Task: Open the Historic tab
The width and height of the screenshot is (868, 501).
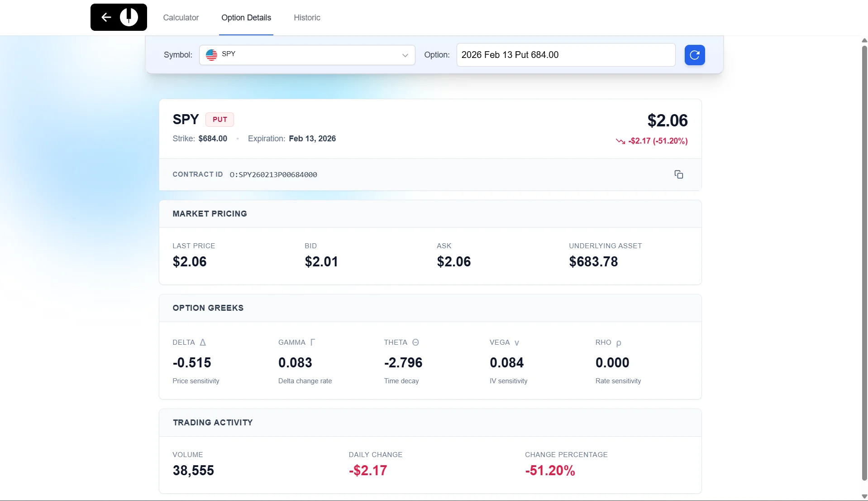Action: [x=307, y=18]
